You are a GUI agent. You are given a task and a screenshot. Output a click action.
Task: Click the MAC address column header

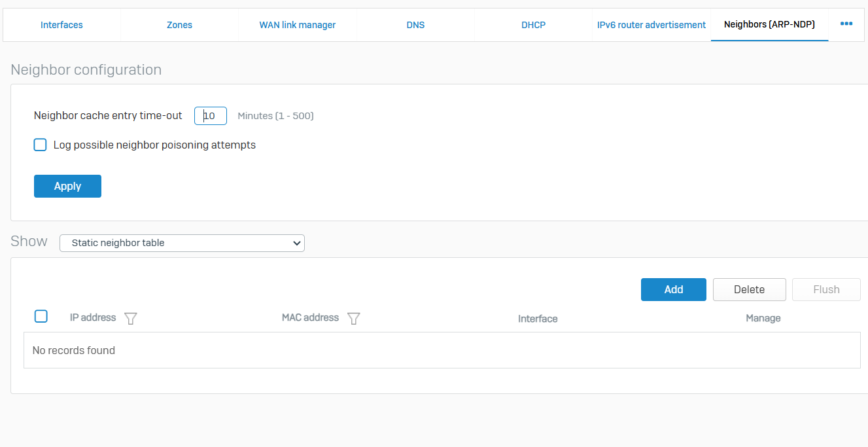pyautogui.click(x=310, y=317)
